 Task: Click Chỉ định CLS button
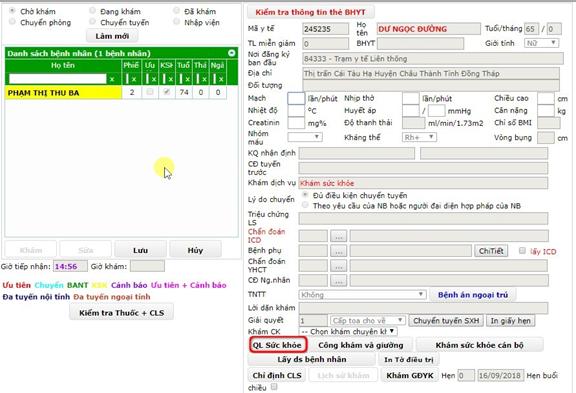click(277, 375)
